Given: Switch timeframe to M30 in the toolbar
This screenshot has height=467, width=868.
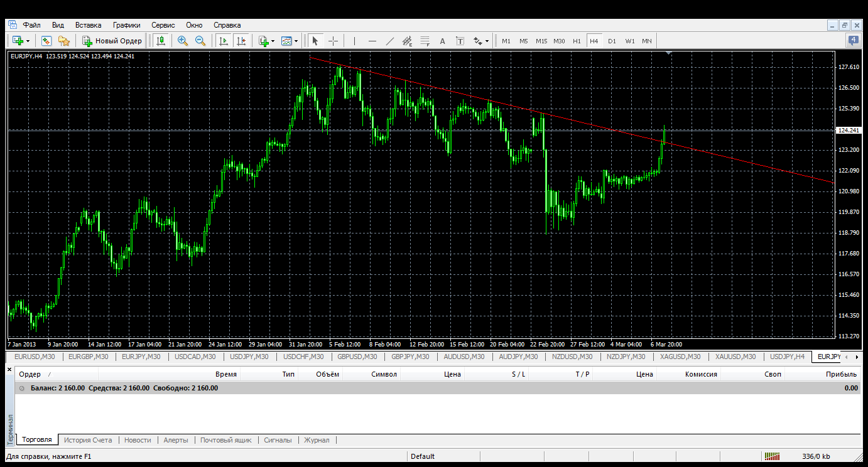Looking at the screenshot, I should (x=559, y=41).
